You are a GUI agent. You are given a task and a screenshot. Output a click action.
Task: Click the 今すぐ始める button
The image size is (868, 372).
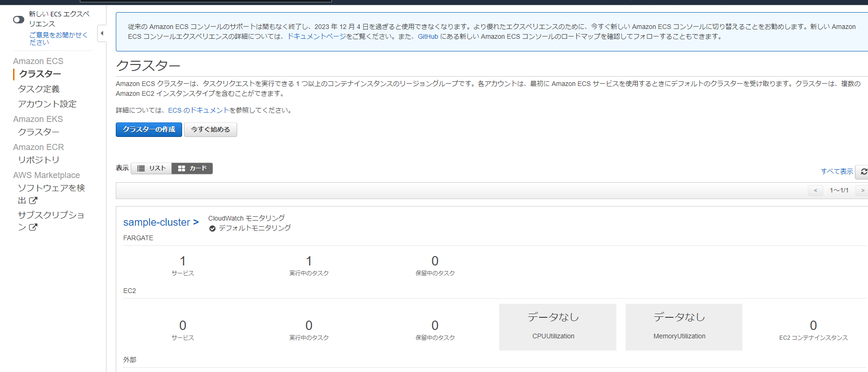[x=211, y=129]
